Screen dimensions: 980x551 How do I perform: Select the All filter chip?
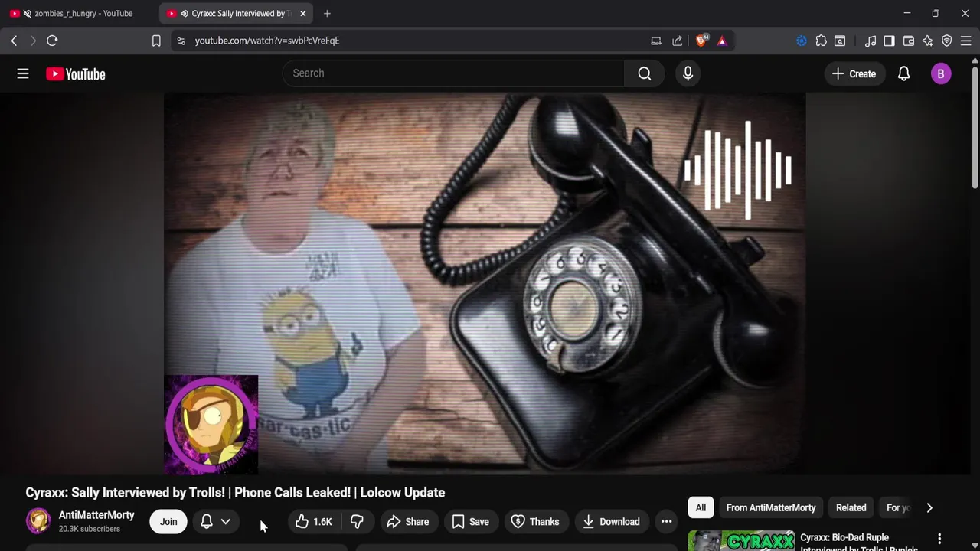pyautogui.click(x=701, y=507)
